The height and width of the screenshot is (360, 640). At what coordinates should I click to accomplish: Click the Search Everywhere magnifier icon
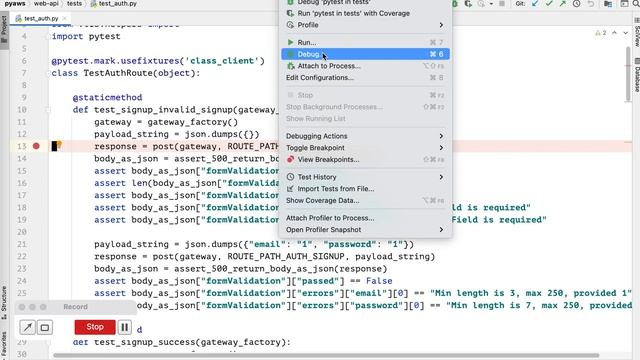pyautogui.click(x=636, y=4)
